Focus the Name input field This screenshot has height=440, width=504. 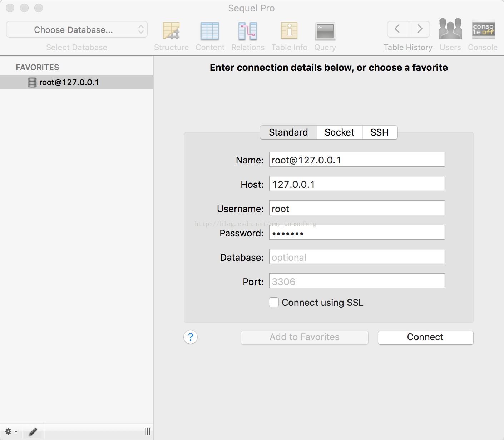pyautogui.click(x=357, y=160)
